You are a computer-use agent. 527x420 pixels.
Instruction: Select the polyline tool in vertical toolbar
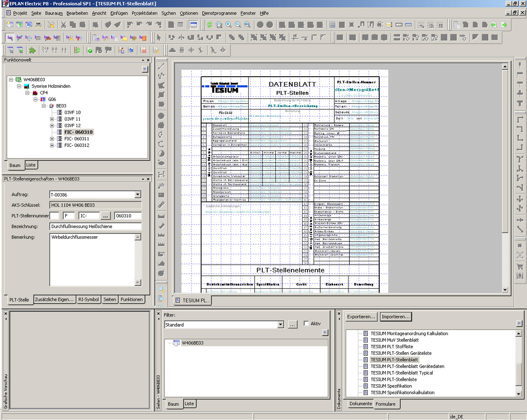click(162, 75)
